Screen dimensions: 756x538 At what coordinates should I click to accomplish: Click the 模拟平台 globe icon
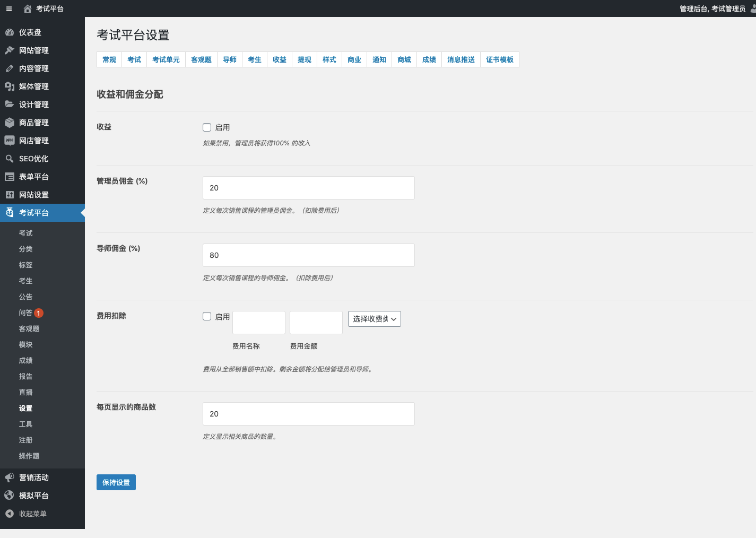(x=10, y=496)
